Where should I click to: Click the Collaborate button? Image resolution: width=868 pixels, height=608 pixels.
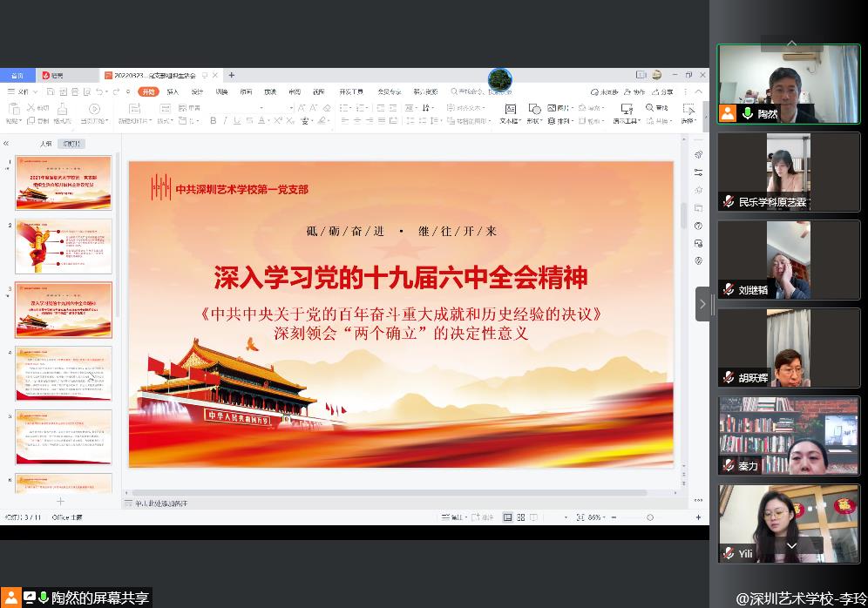634,91
